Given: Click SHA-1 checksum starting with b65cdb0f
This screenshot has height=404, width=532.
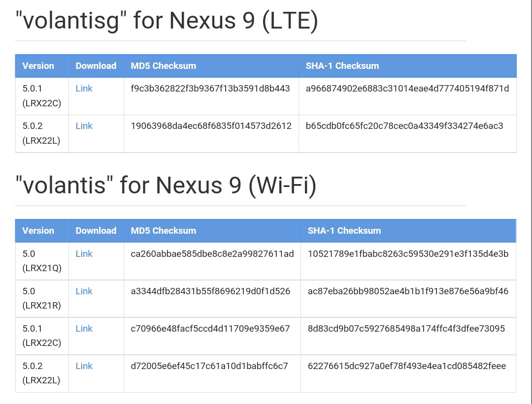Looking at the screenshot, I should [404, 126].
